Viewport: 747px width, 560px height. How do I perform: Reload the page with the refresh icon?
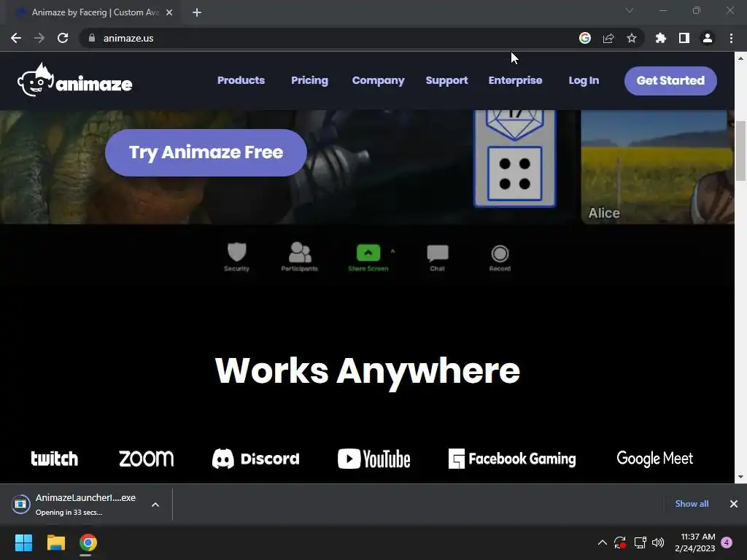(x=63, y=38)
